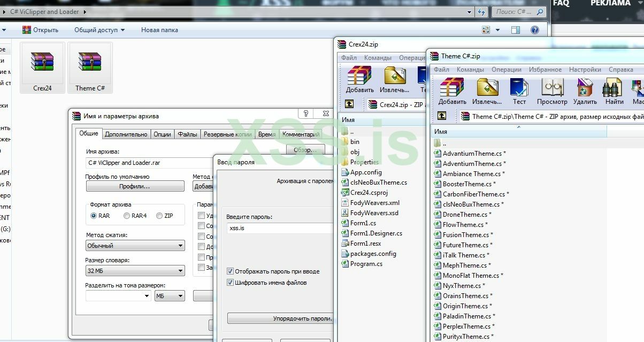Viewport: 644px width, 342px height.
Task: Click the refresh icon in Explorer address bar
Action: 481,12
